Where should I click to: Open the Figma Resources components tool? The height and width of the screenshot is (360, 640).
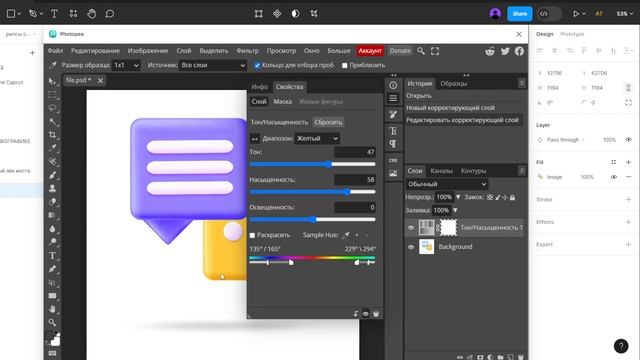[73, 13]
